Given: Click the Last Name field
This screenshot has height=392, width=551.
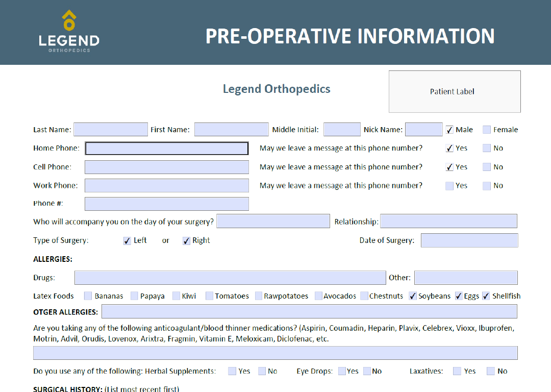Looking at the screenshot, I should (x=111, y=130).
